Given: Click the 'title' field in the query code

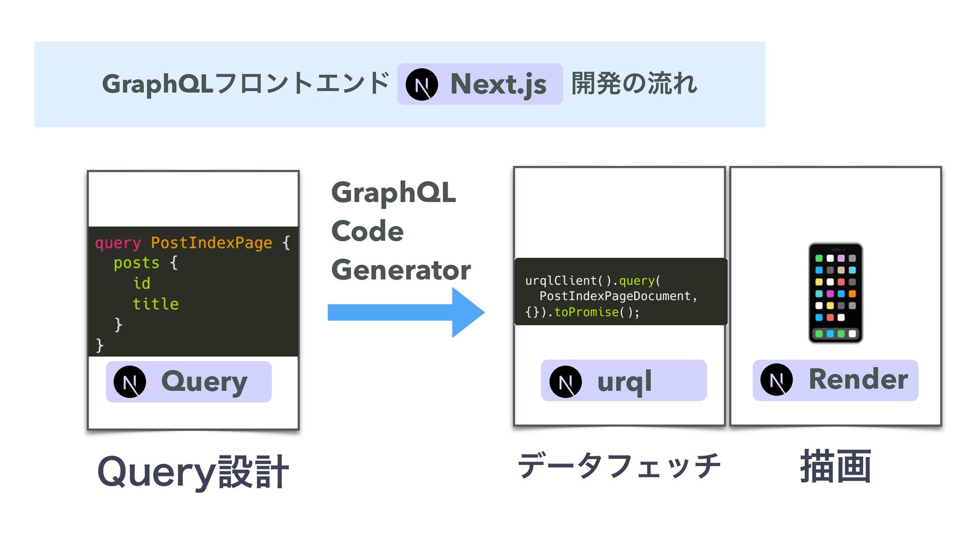Looking at the screenshot, I should (x=156, y=304).
